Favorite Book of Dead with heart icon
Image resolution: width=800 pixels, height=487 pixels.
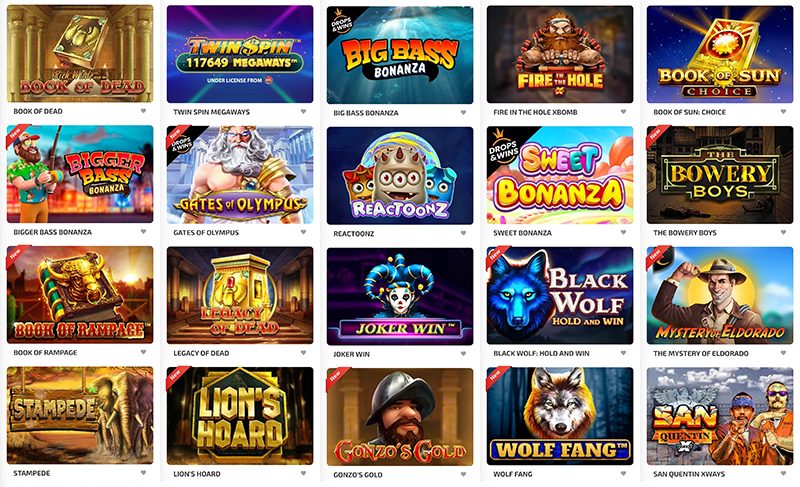[x=143, y=111]
